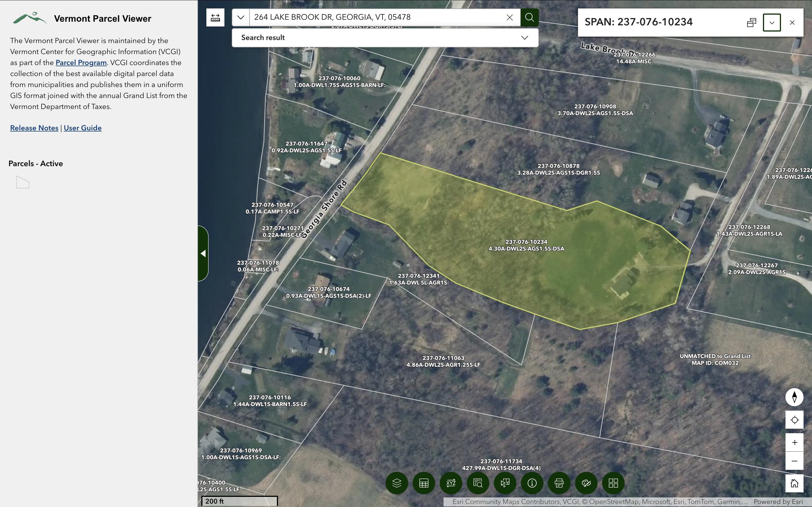Open the print widget
This screenshot has width=812, height=507.
point(559,483)
